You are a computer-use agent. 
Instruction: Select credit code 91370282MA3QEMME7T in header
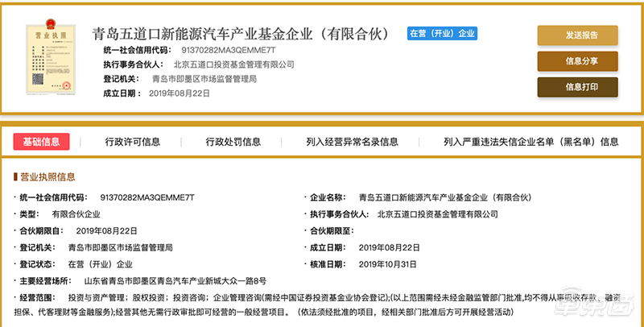pos(229,51)
